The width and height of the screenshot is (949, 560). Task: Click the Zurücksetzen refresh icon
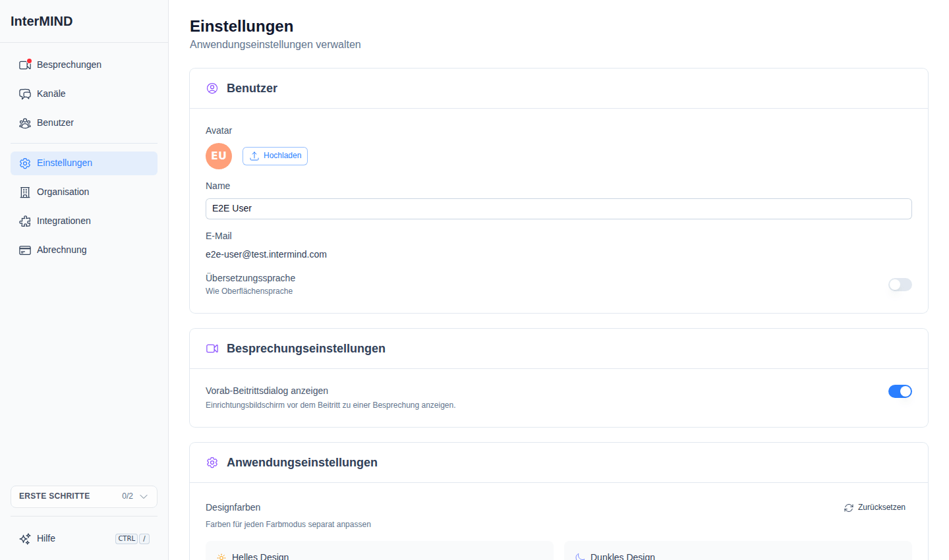(849, 508)
